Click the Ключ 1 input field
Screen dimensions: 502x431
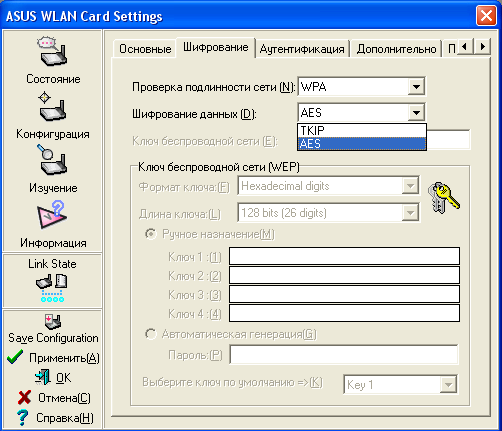tap(344, 256)
